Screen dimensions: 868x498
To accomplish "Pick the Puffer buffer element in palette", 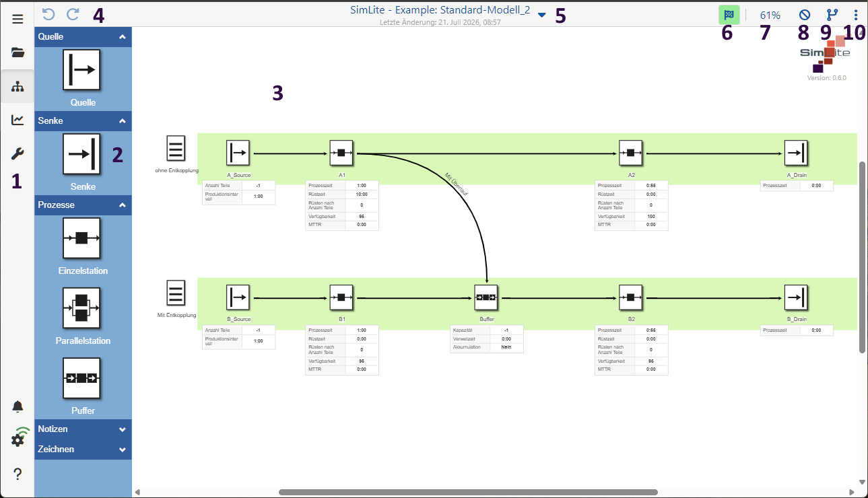I will pos(81,378).
